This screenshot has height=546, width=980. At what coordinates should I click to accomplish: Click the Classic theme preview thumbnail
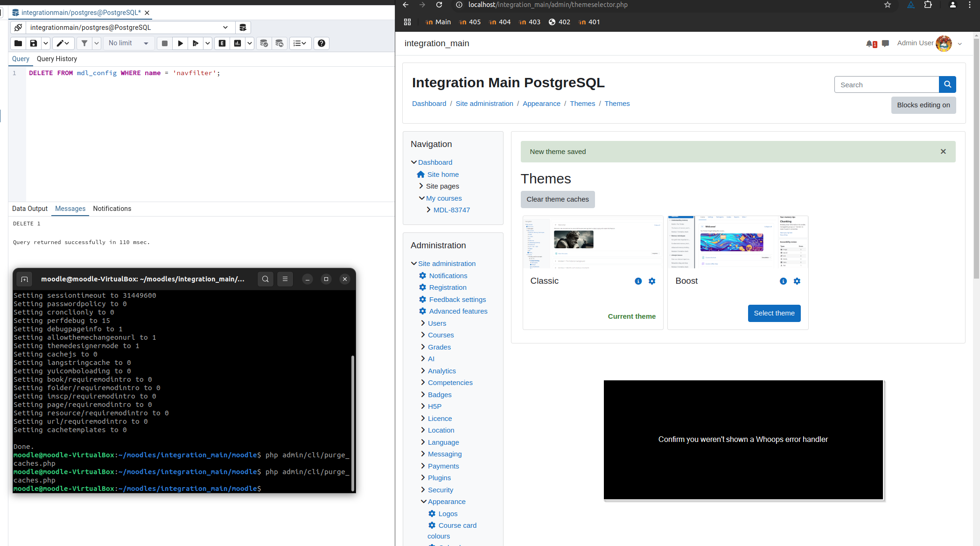593,242
